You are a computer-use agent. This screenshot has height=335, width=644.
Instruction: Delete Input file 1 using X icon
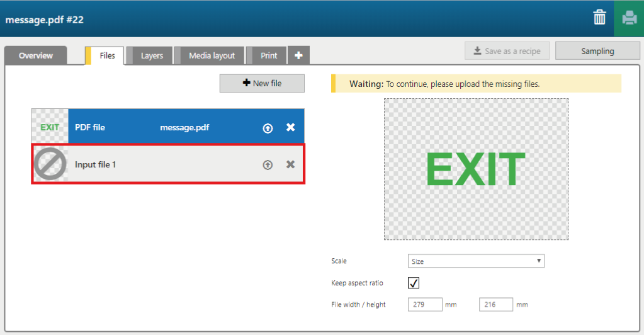click(x=290, y=164)
